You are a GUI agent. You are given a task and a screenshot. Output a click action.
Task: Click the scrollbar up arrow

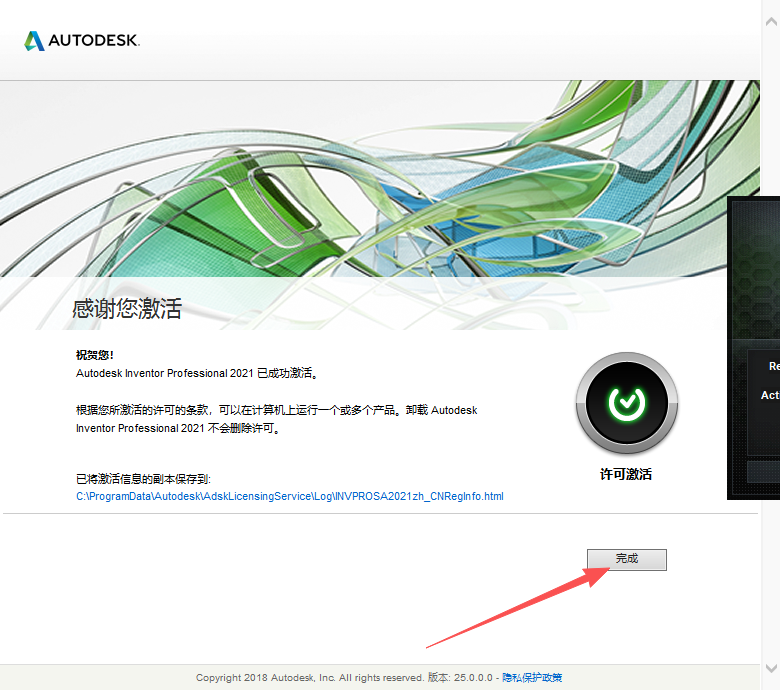[x=771, y=21]
